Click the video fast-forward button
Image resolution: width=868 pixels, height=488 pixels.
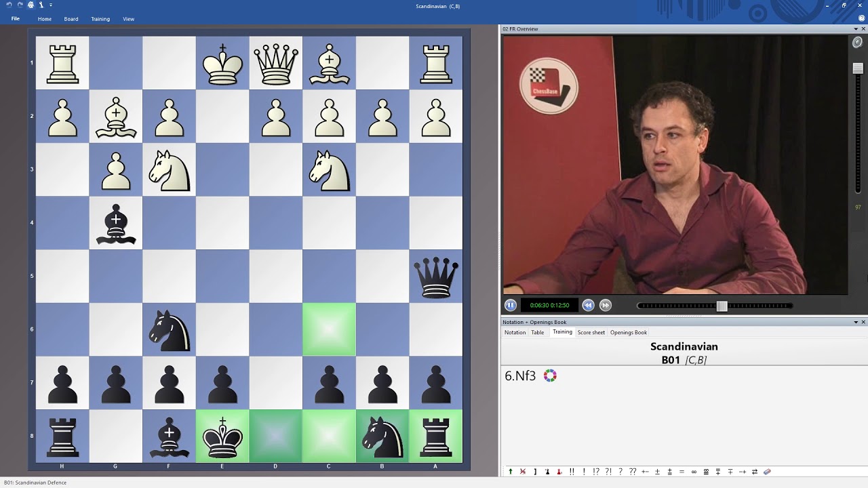click(606, 306)
